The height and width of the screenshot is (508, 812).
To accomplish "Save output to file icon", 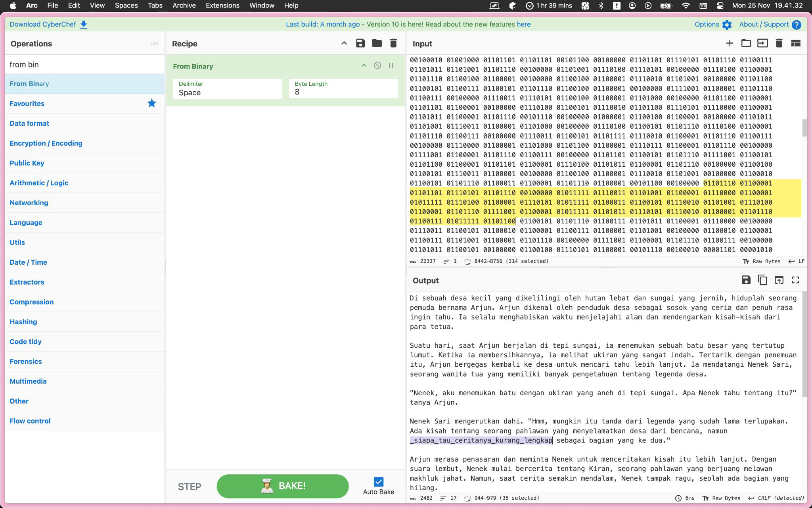I will point(746,280).
